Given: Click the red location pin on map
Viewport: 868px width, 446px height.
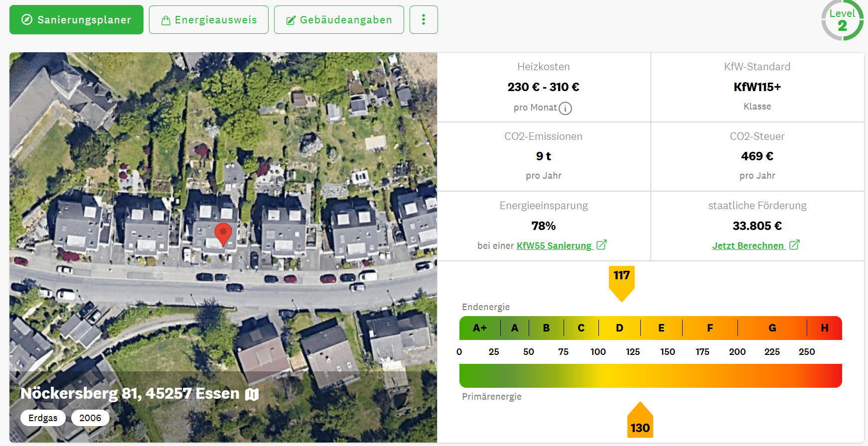Looking at the screenshot, I should (x=223, y=233).
